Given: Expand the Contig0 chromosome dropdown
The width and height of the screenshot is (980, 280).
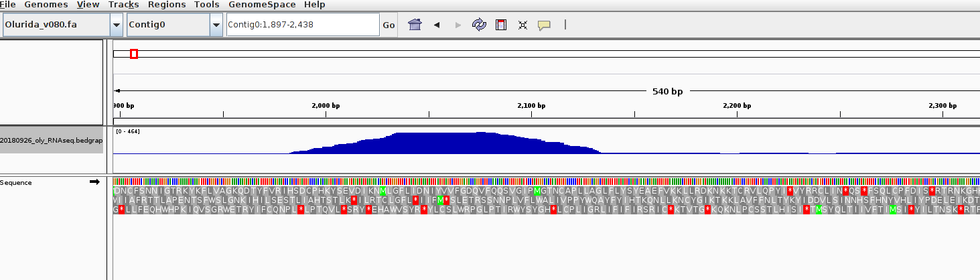Looking at the screenshot, I should 216,25.
